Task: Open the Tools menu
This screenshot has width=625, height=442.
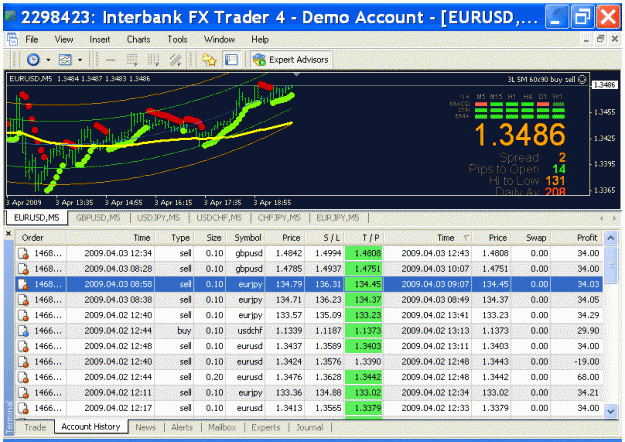Action: point(177,39)
